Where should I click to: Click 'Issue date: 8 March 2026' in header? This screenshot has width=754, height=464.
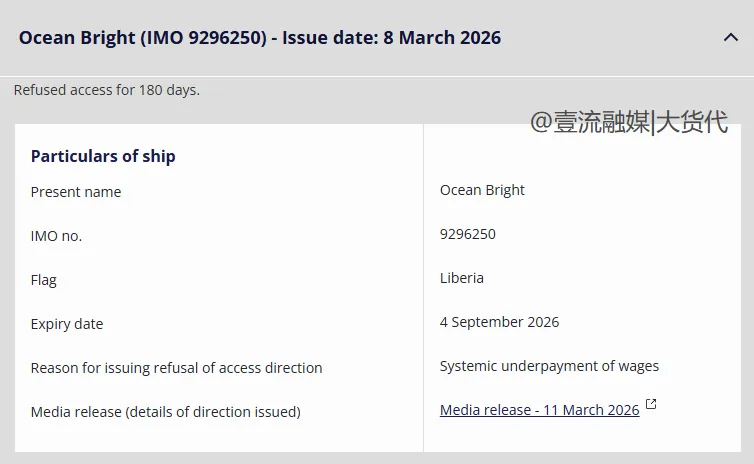tap(392, 38)
